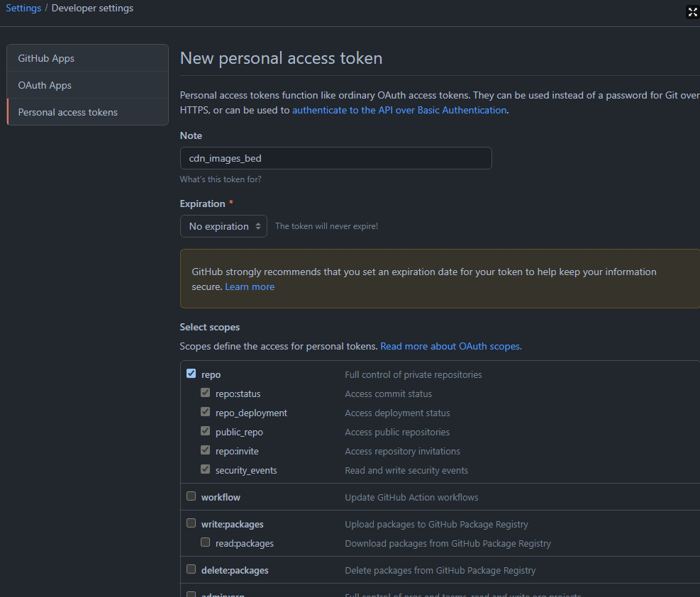Image resolution: width=700 pixels, height=597 pixels.
Task: Click 'Download packages from GitHub Package Registry' text
Action: 448,543
